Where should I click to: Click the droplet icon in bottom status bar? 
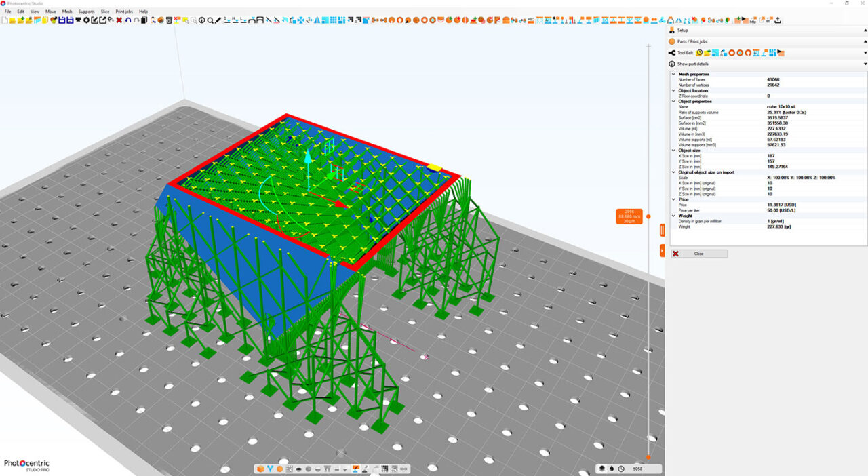pos(612,469)
